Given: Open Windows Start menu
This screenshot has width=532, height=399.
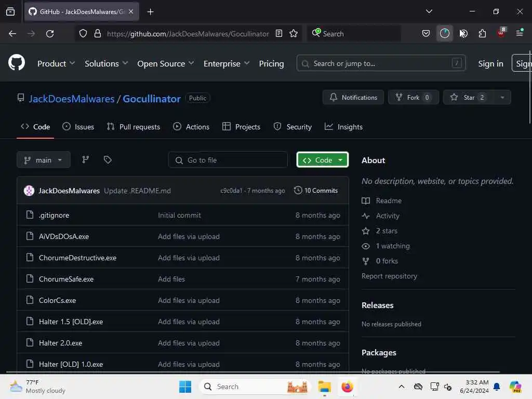Looking at the screenshot, I should (x=185, y=387).
